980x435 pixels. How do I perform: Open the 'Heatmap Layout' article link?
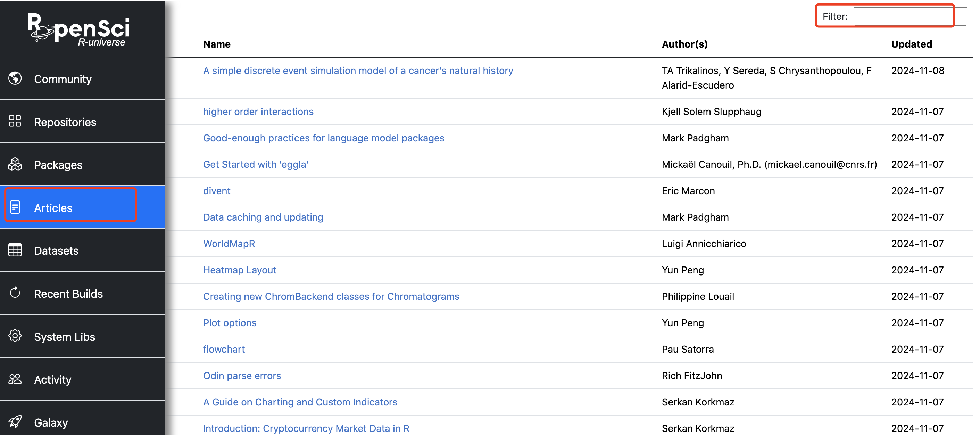(239, 270)
